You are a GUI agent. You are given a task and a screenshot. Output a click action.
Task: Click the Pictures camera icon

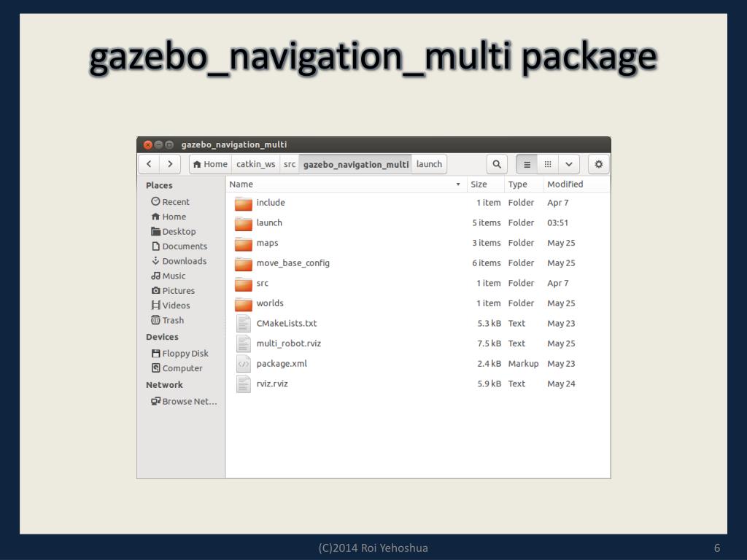[155, 290]
